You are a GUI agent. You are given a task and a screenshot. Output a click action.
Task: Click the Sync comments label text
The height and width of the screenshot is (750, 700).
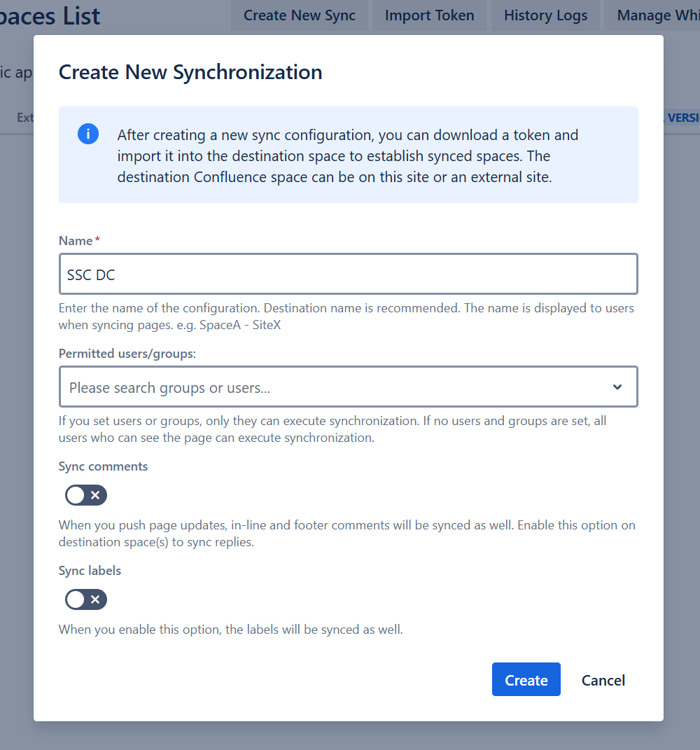click(x=103, y=466)
